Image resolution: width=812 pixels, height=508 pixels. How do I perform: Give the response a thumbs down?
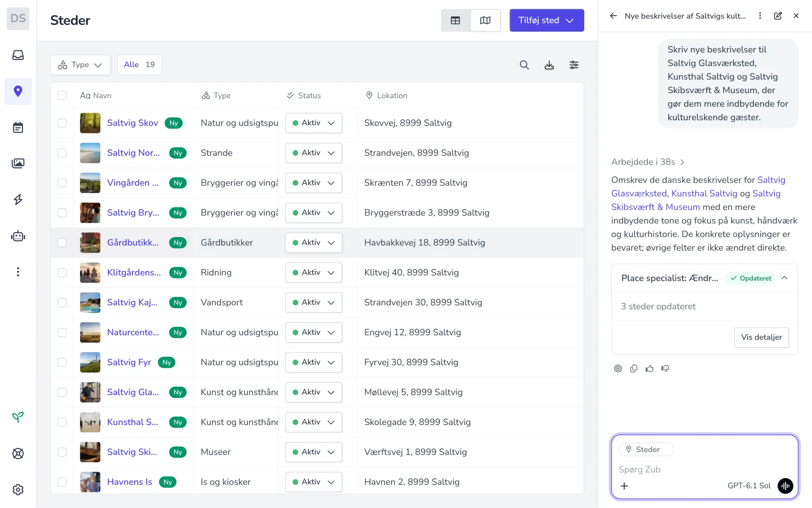pyautogui.click(x=665, y=368)
